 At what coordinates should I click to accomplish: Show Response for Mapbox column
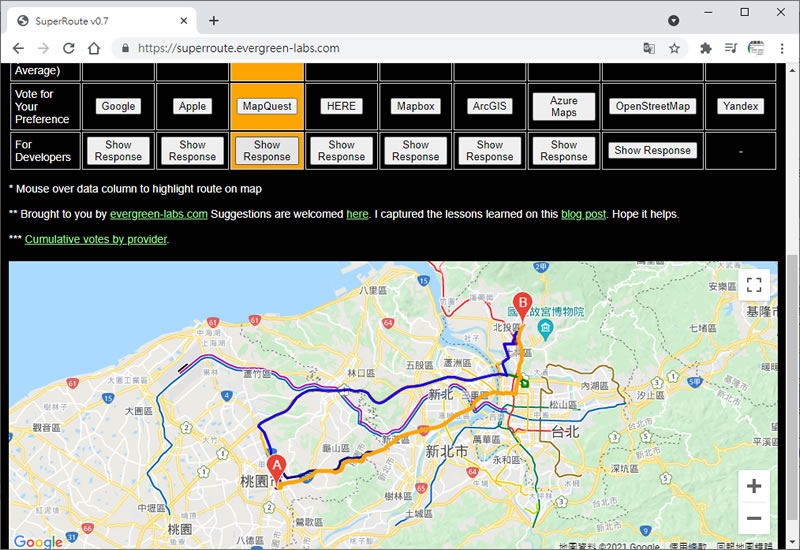[416, 151]
